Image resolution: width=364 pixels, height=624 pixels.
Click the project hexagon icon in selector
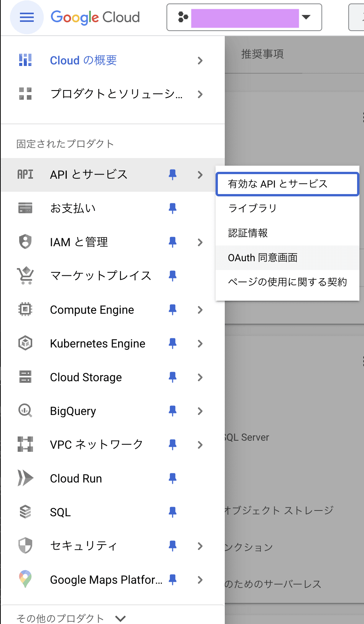pyautogui.click(x=183, y=17)
